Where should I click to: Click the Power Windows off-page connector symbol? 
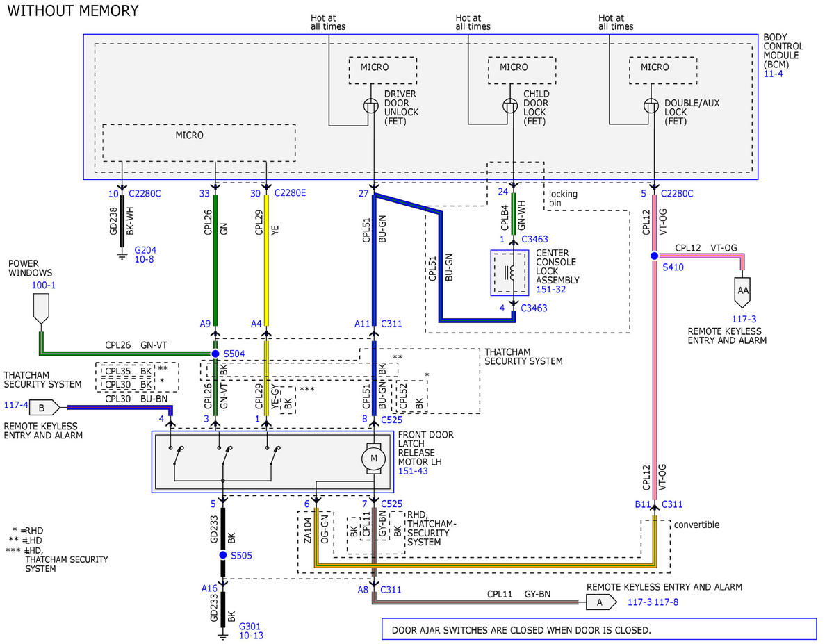pyautogui.click(x=42, y=310)
